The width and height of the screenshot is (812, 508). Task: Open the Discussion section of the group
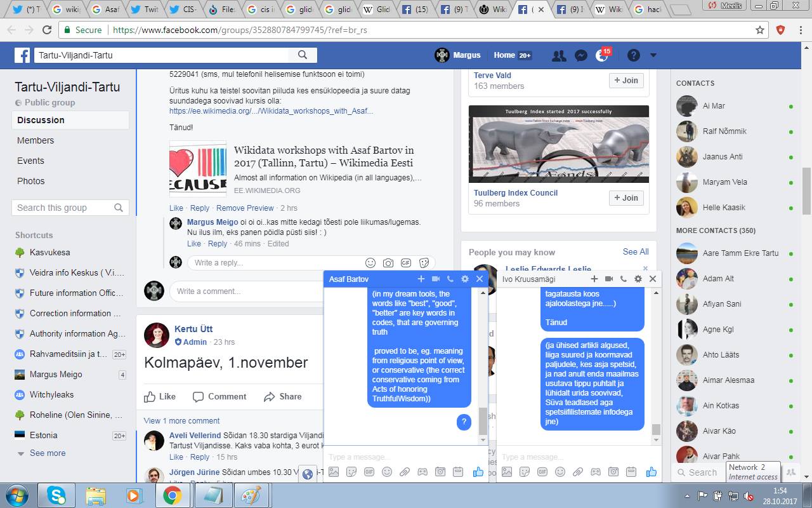(70, 120)
